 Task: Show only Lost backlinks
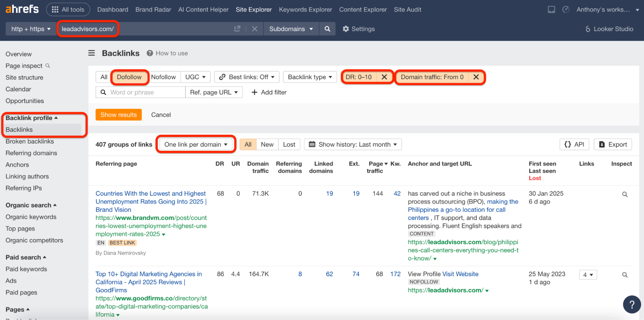pyautogui.click(x=289, y=145)
